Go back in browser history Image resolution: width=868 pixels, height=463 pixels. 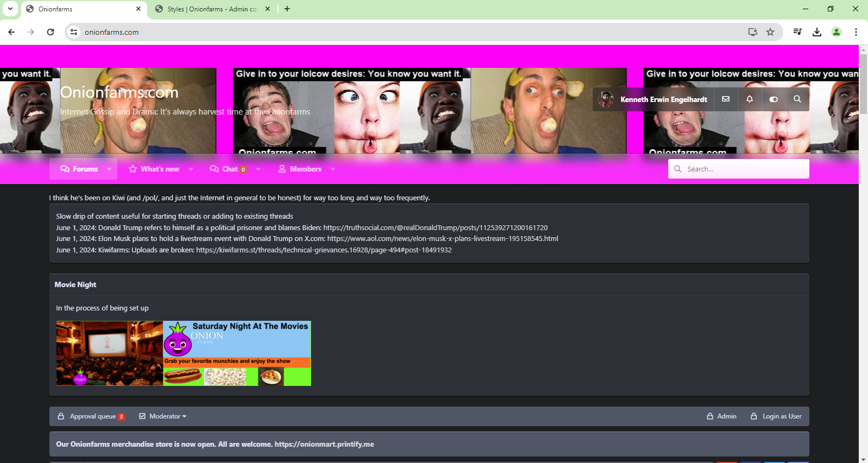click(x=11, y=32)
